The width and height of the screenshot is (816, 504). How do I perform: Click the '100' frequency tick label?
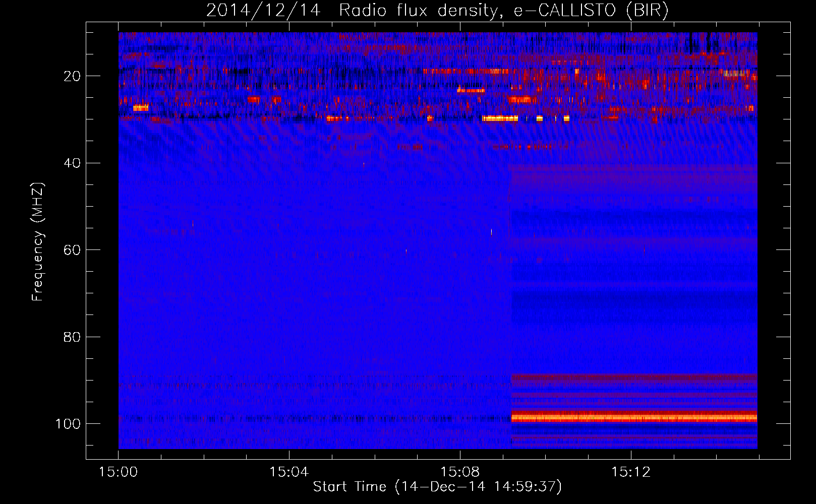point(68,424)
